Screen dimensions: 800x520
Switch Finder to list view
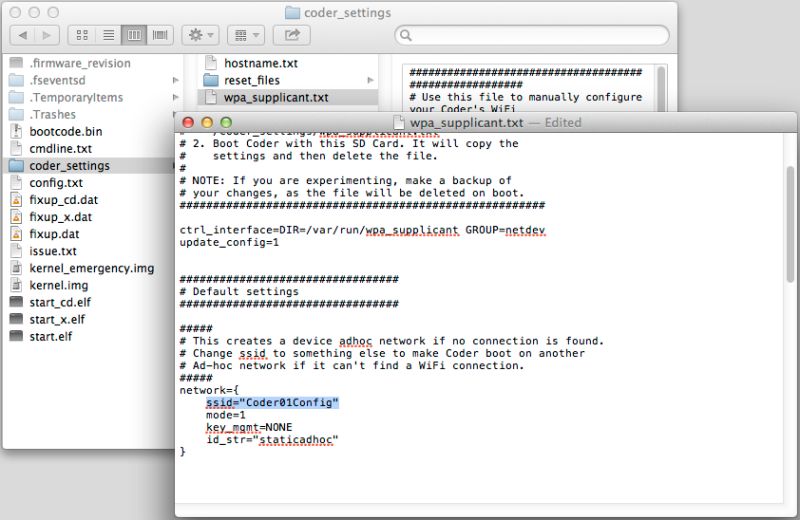(x=108, y=35)
